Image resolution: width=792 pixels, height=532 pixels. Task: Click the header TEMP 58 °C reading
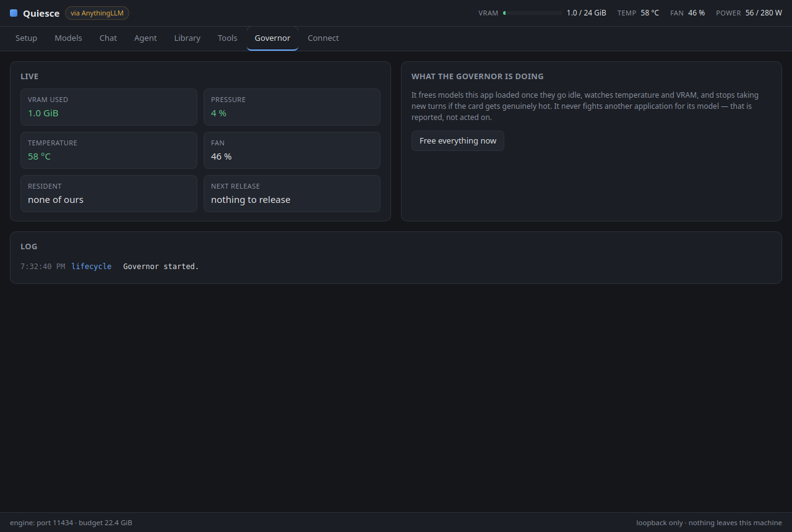[638, 13]
